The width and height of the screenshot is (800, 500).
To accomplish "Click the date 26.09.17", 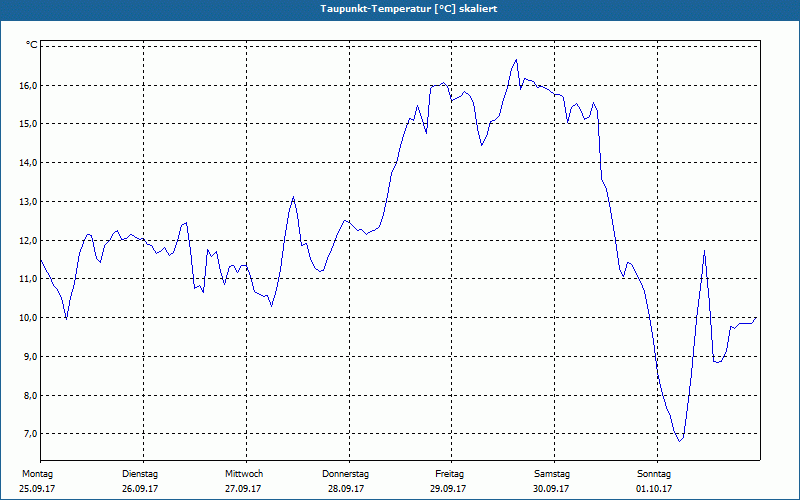I will click(x=140, y=489).
